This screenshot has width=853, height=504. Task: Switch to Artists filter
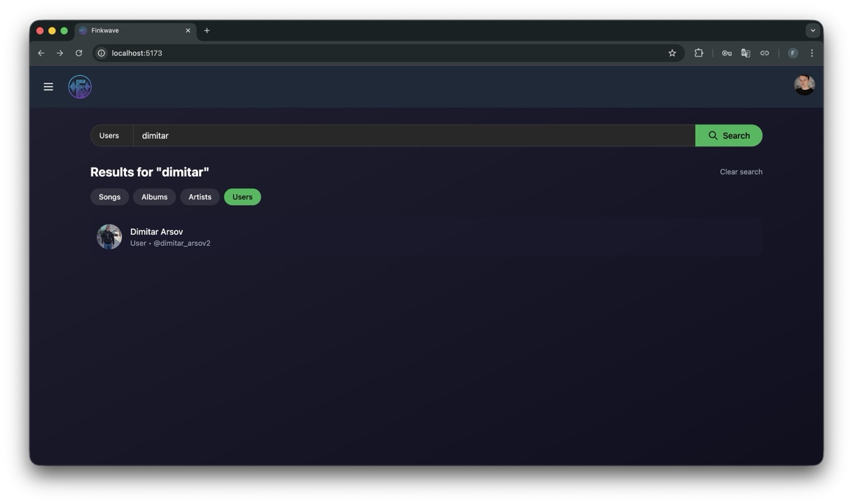(199, 197)
